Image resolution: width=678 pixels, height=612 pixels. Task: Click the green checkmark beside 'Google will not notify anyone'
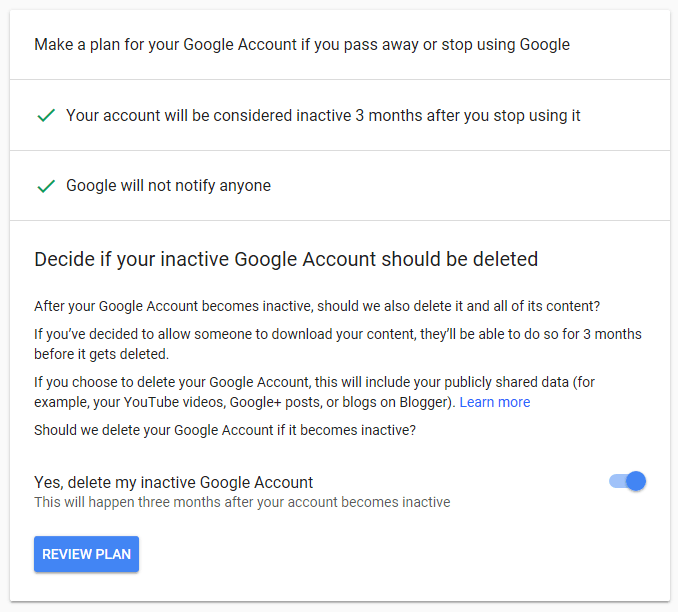[45, 186]
